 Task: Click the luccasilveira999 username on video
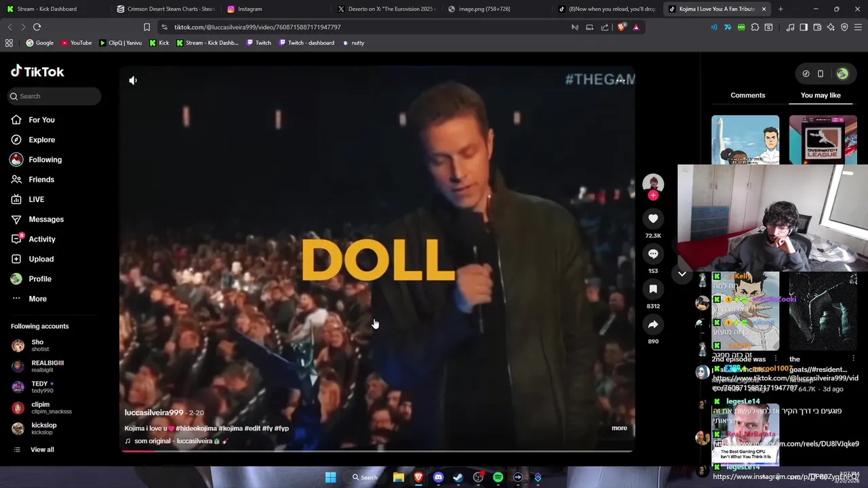click(x=154, y=413)
